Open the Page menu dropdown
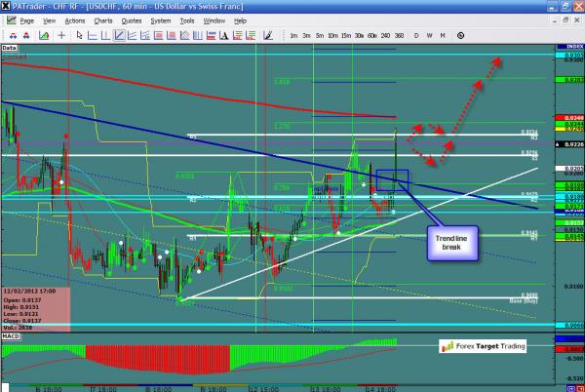585x392 pixels. [x=26, y=20]
